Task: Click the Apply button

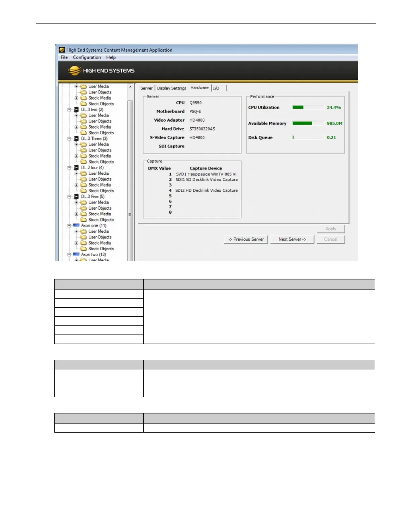Action: tap(331, 229)
